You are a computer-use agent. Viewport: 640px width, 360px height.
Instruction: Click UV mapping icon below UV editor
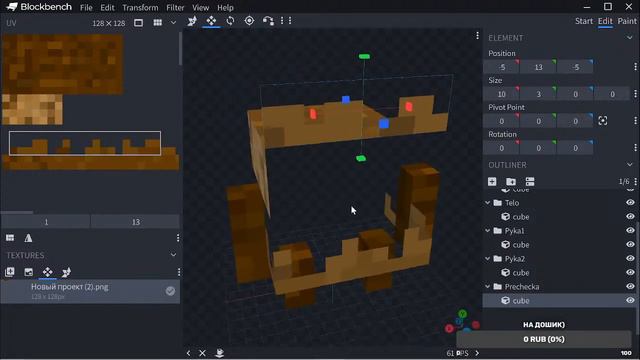point(10,238)
